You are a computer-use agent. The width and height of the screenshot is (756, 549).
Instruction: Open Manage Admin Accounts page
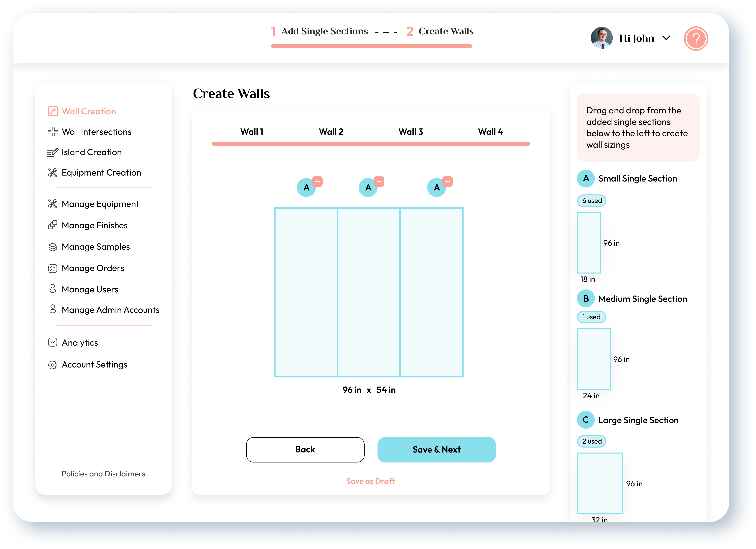coord(111,310)
